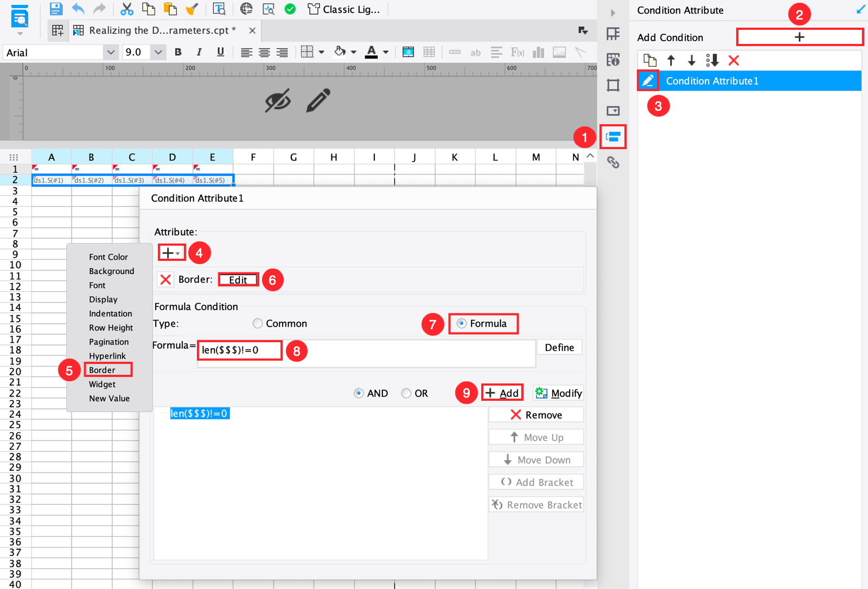The width and height of the screenshot is (868, 589).
Task: Open the hyperlink panel chain icon
Action: (x=613, y=162)
